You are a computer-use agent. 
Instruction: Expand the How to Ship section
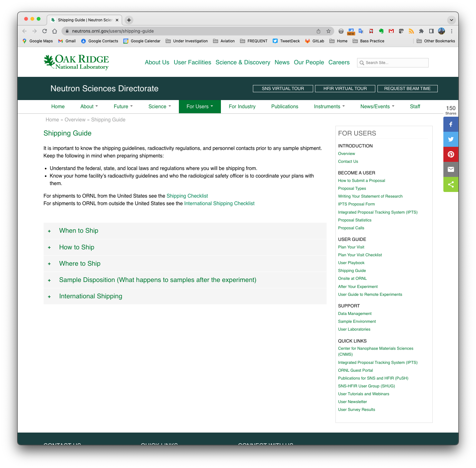coord(77,247)
